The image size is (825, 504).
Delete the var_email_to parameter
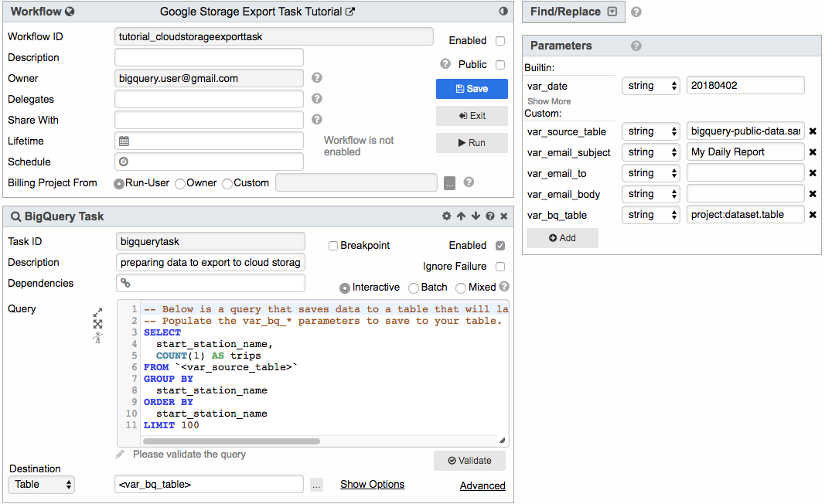point(813,173)
